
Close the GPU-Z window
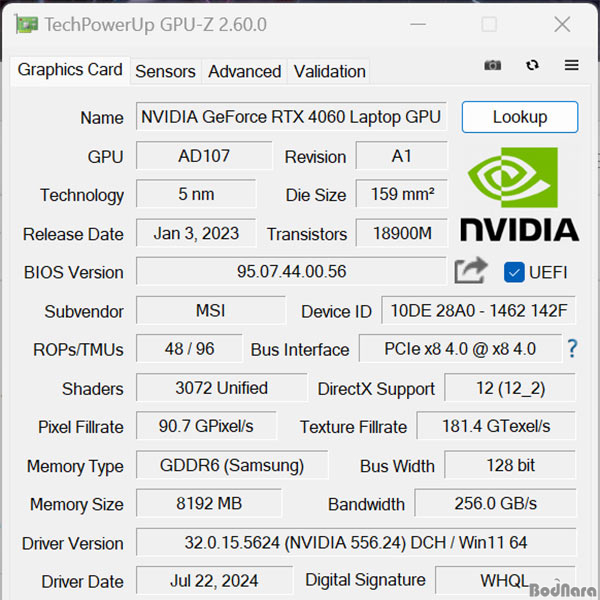562,25
